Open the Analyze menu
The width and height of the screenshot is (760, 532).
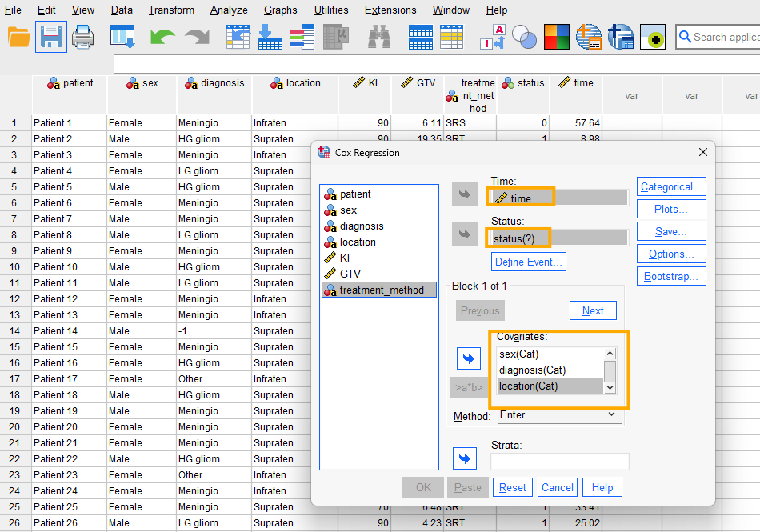[229, 10]
